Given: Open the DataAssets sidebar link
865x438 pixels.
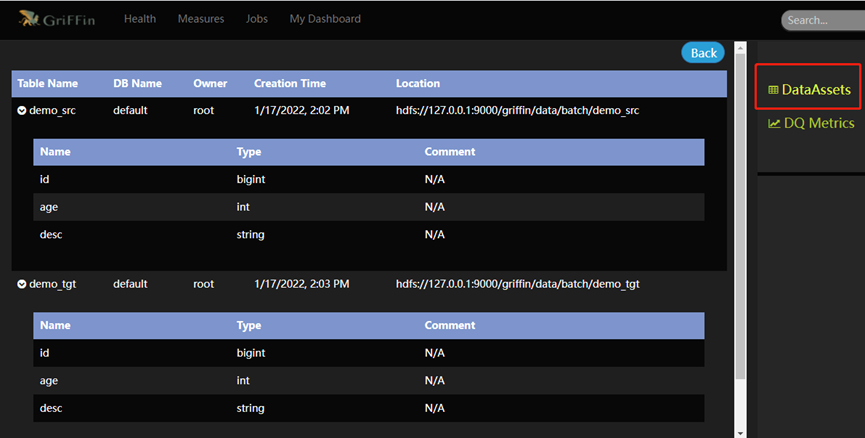Looking at the screenshot, I should click(809, 89).
